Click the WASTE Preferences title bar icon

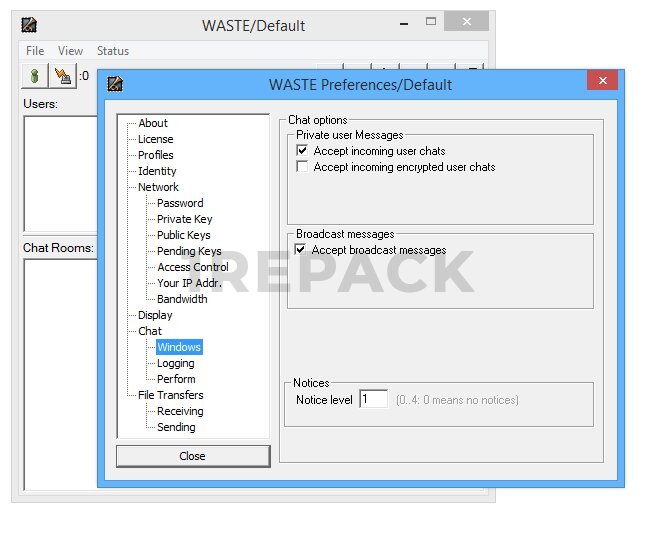coord(115,84)
